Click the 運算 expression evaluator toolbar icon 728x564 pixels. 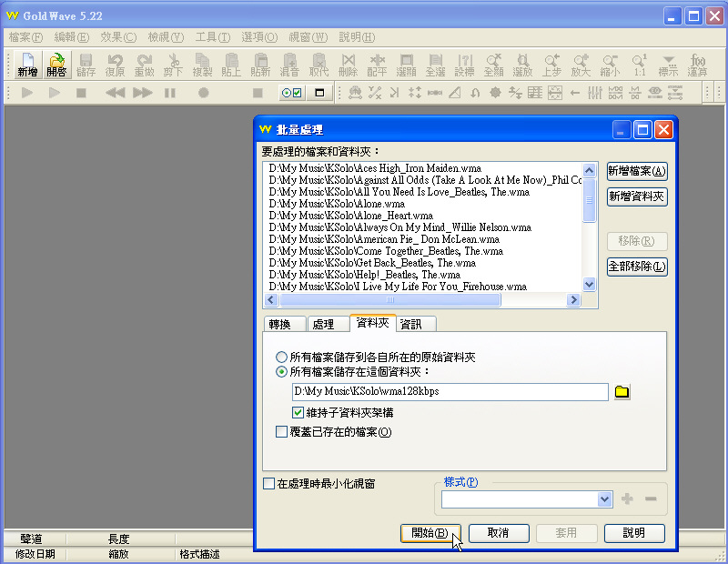[698, 64]
